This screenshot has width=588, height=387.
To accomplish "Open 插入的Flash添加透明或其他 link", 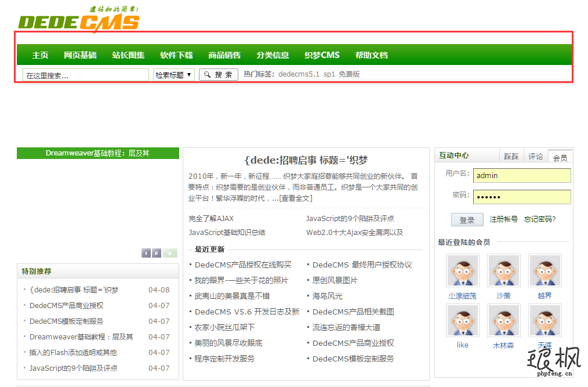I will tap(73, 352).
